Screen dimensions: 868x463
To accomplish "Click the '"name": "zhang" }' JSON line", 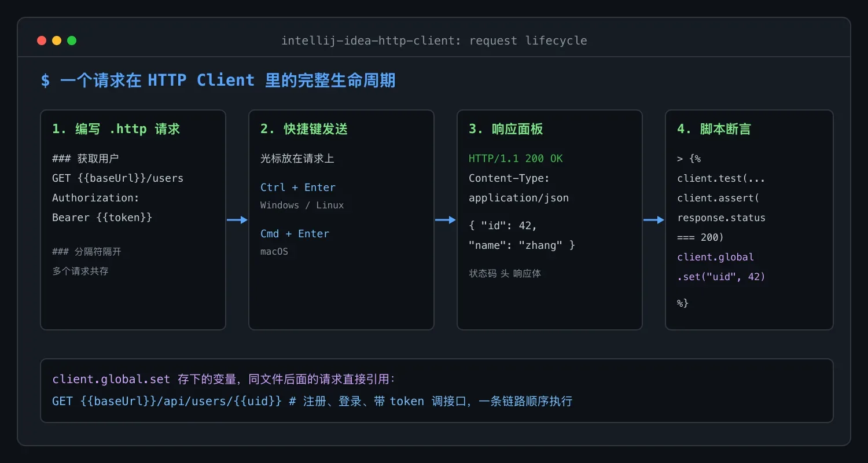I will pyautogui.click(x=522, y=245).
